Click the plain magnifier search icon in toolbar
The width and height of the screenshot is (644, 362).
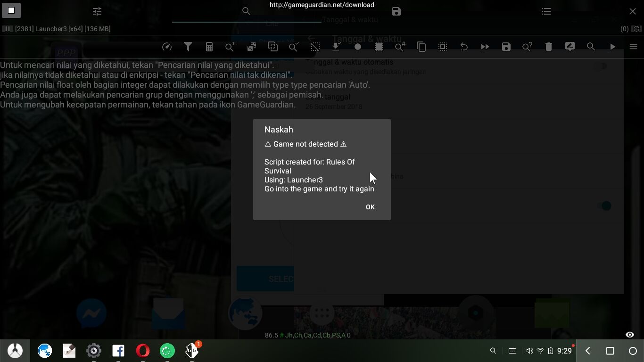[591, 47]
